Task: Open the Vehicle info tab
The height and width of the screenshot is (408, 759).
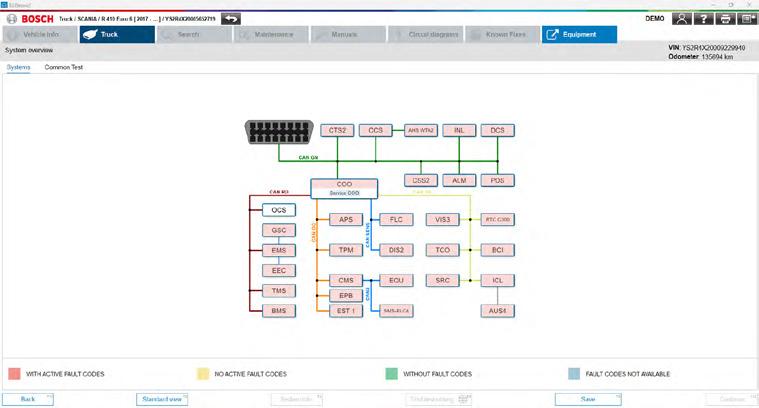Action: 40,34
